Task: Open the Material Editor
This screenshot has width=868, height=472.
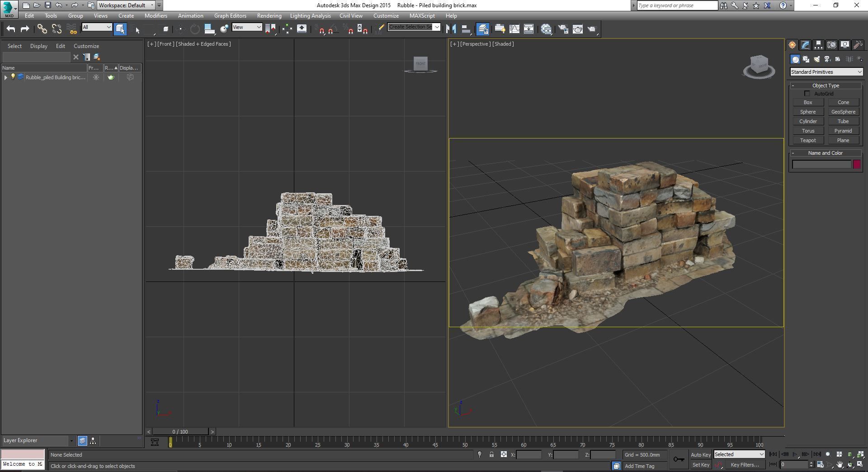Action: pyautogui.click(x=546, y=29)
